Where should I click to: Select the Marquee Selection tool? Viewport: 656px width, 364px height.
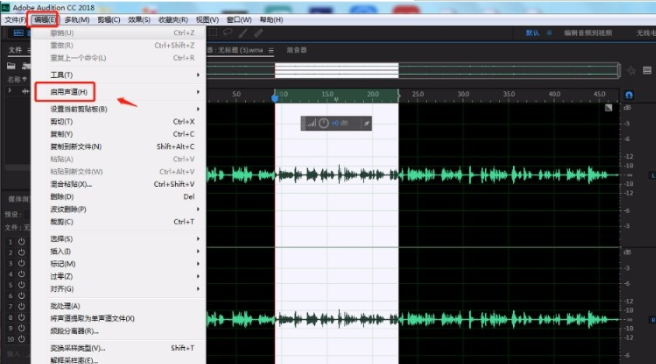213,32
